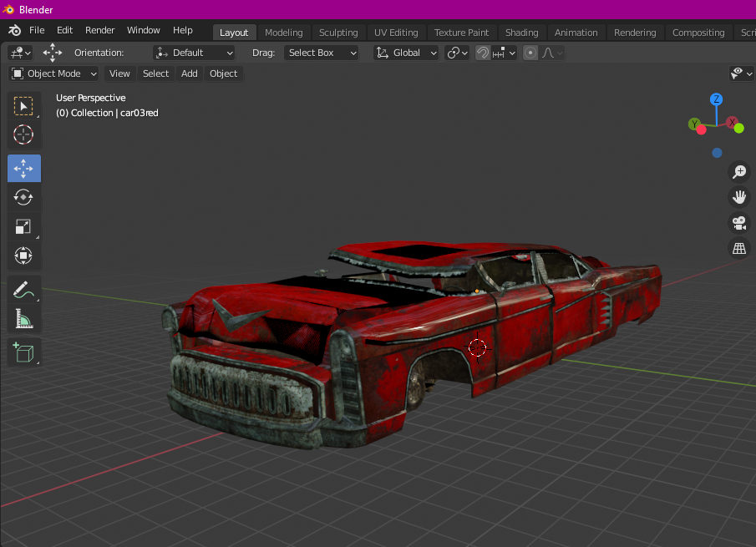Click the zoom magnifier icon
Image resolution: width=756 pixels, height=547 pixels.
click(x=738, y=171)
